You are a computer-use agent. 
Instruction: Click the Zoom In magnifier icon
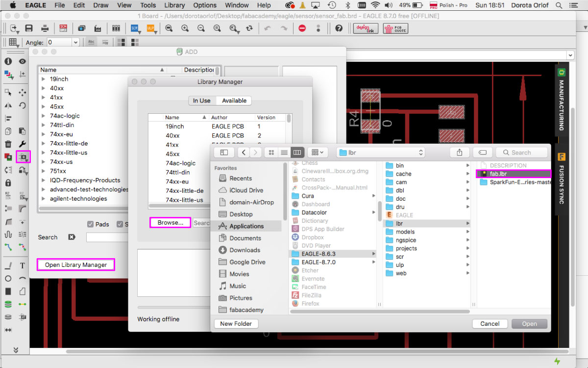(185, 28)
